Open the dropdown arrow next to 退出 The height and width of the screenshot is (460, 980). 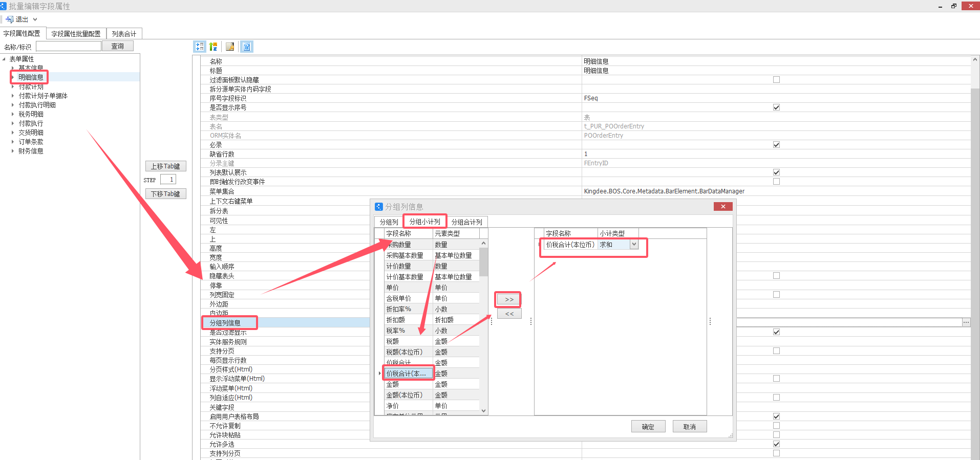click(x=35, y=19)
